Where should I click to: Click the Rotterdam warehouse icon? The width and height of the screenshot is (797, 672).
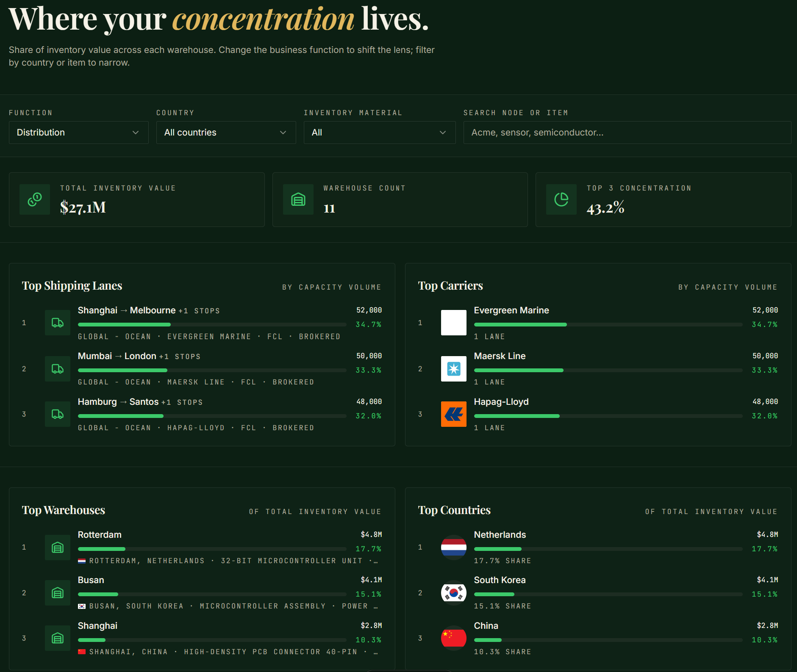[58, 548]
